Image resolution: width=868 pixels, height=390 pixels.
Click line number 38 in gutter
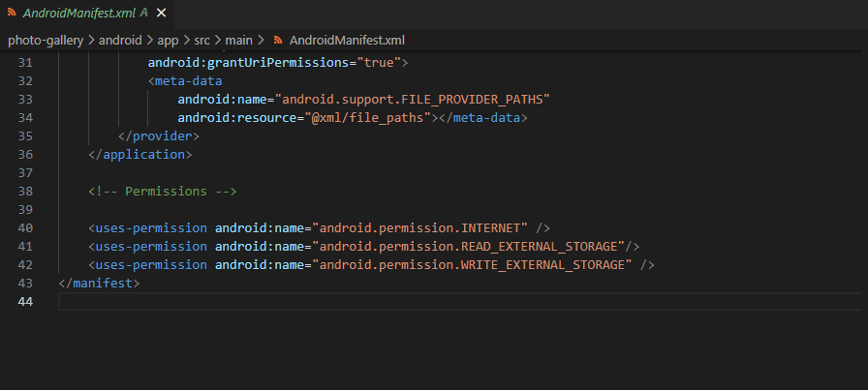click(x=25, y=192)
